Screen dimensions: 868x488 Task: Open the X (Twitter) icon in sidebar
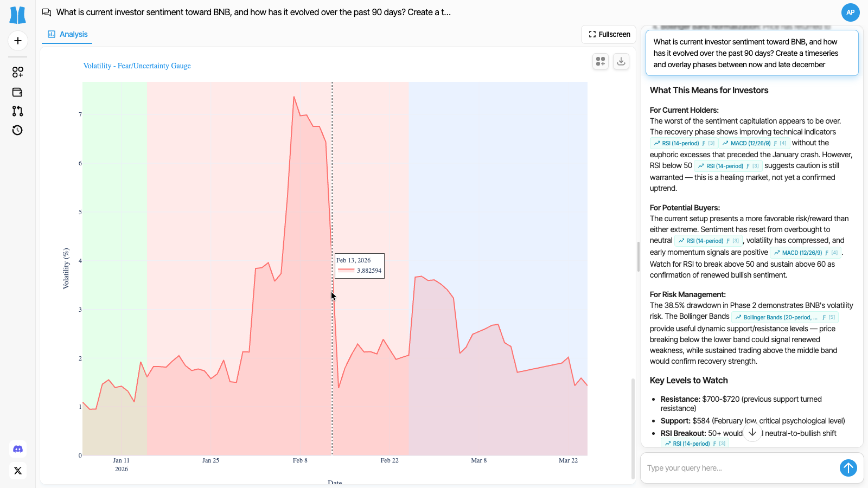pos(18,471)
